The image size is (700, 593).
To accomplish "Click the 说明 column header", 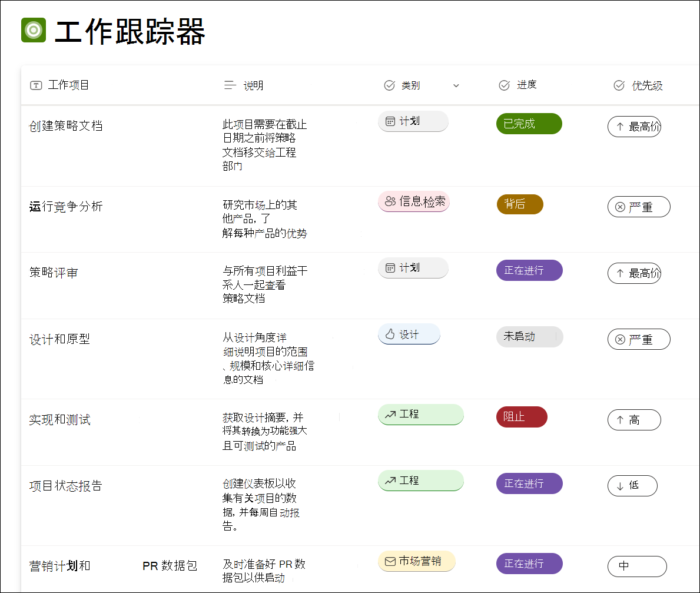I will coord(253,85).
